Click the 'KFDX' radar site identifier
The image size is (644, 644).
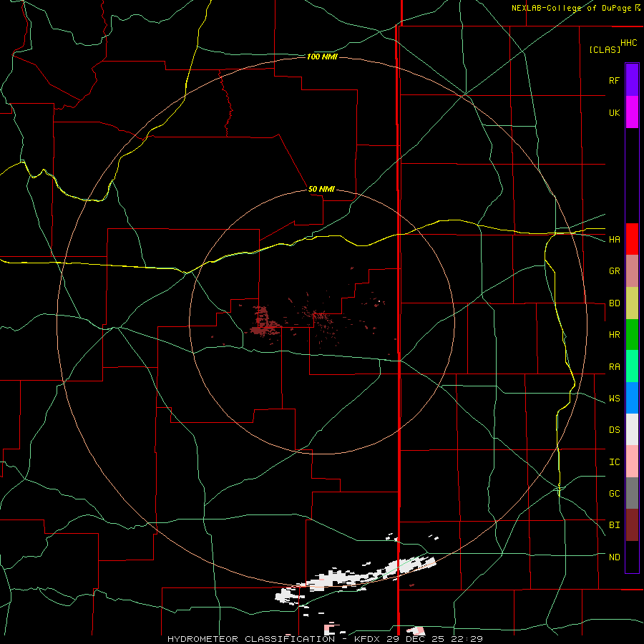pyautogui.click(x=368, y=639)
